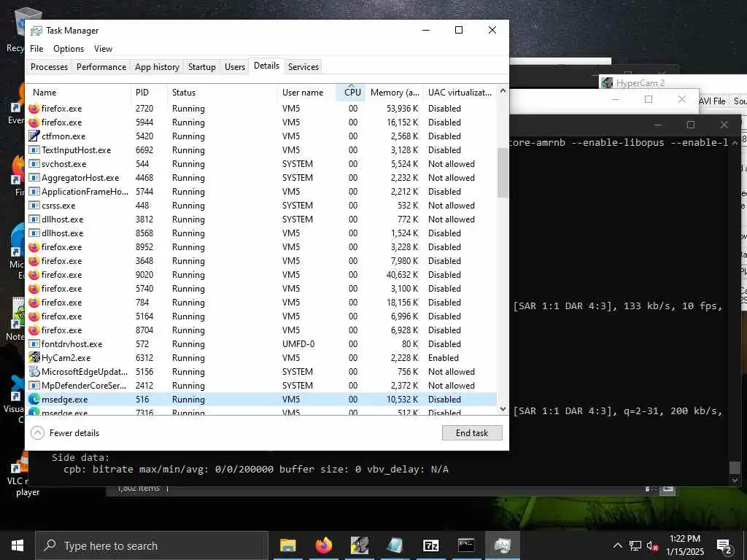Click the ctfmon.exe pen icon

(x=34, y=136)
